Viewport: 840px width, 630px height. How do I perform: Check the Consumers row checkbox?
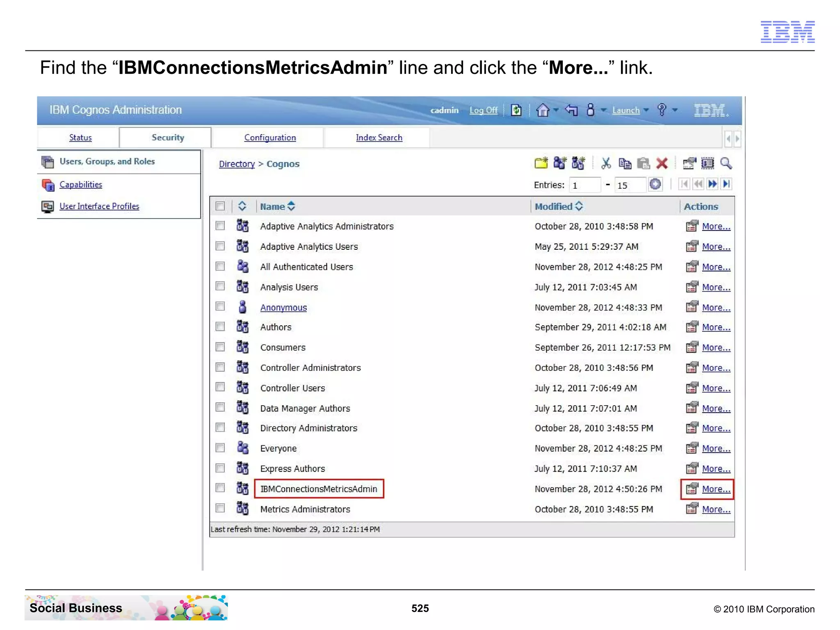pyautogui.click(x=220, y=347)
